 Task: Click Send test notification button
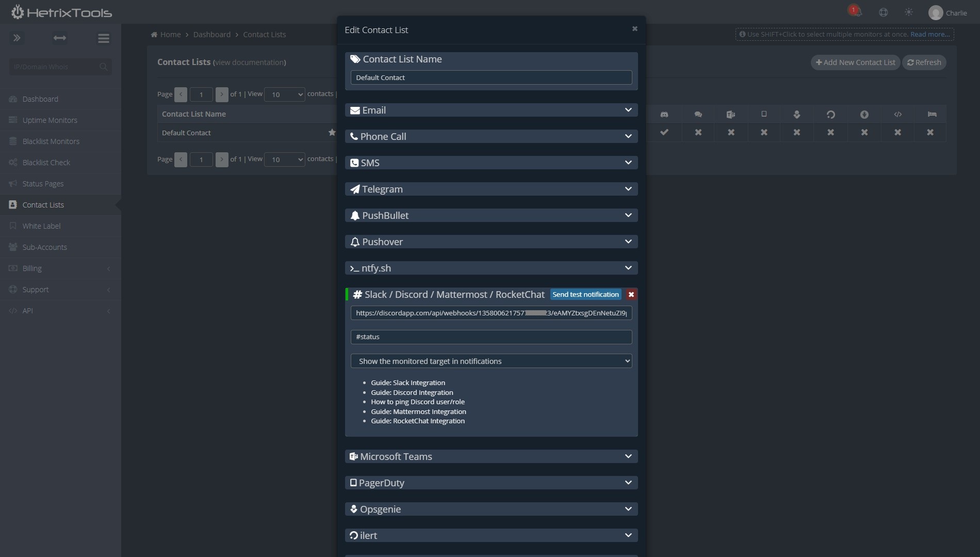(x=585, y=294)
